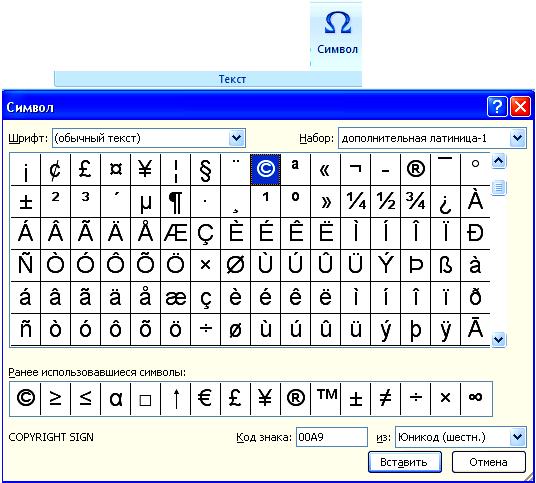Select the one-half ½ symbol
The height and width of the screenshot is (483, 536).
coord(386,202)
